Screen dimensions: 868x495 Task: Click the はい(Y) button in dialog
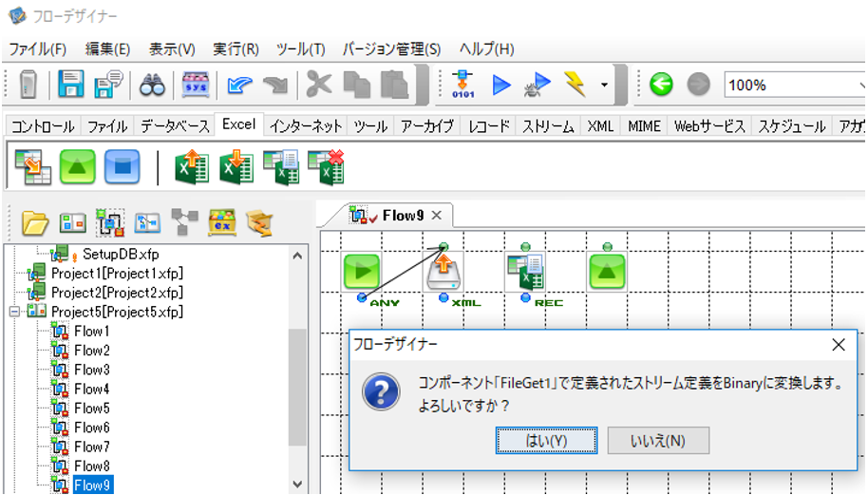pyautogui.click(x=546, y=441)
